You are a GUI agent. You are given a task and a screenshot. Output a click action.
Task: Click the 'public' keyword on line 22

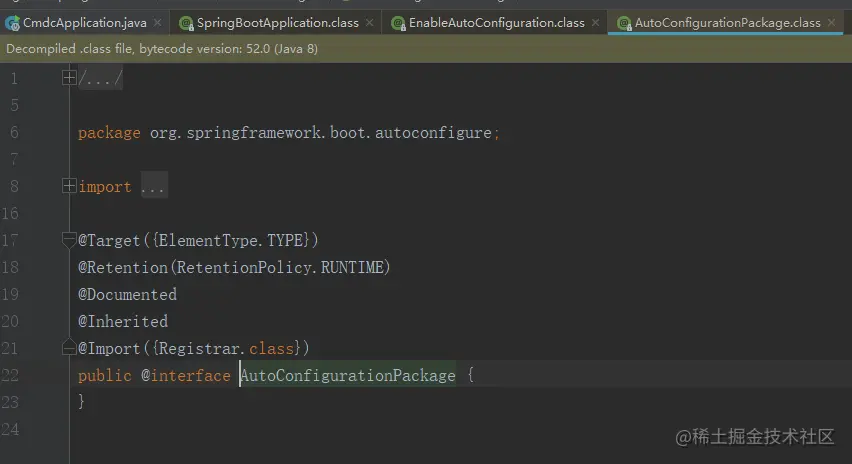pyautogui.click(x=105, y=375)
